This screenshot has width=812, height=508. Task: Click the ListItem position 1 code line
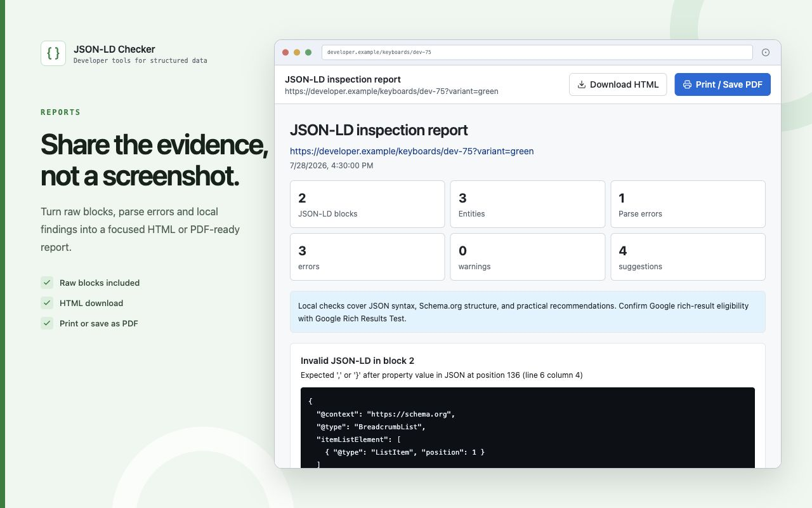(x=405, y=452)
